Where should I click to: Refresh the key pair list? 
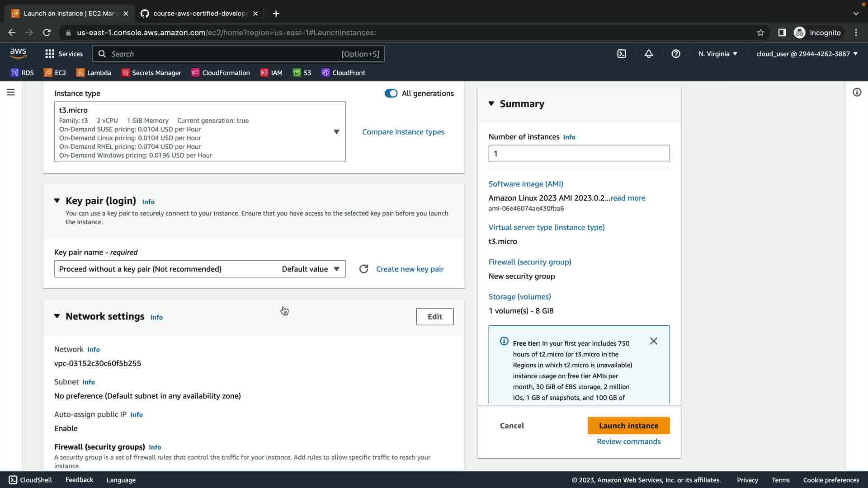tap(363, 269)
